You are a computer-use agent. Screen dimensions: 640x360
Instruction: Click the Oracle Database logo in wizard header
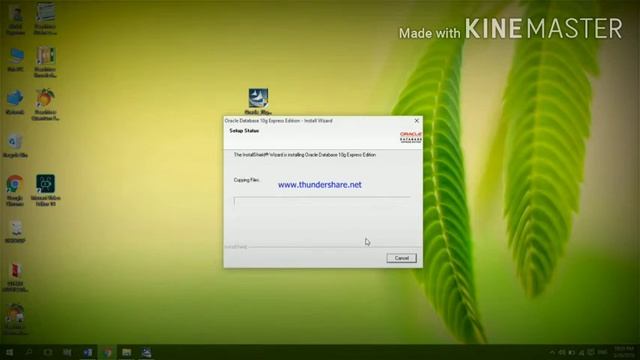[411, 137]
